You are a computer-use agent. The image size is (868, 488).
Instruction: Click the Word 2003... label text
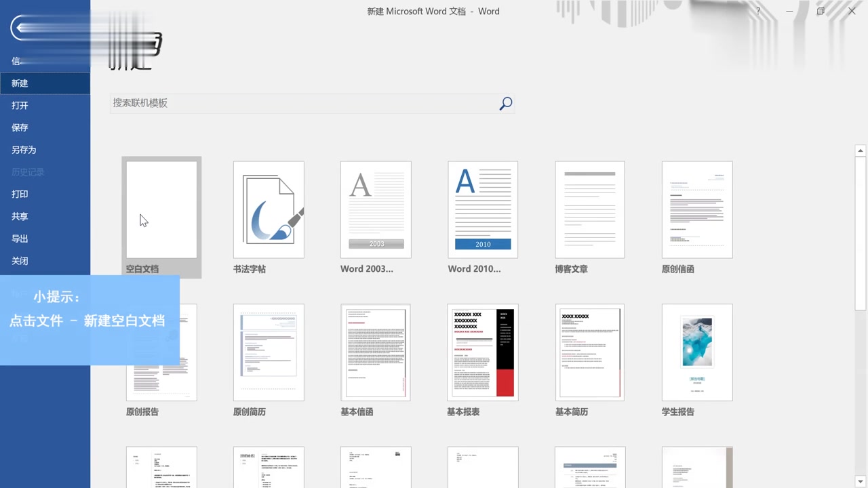[x=367, y=269]
